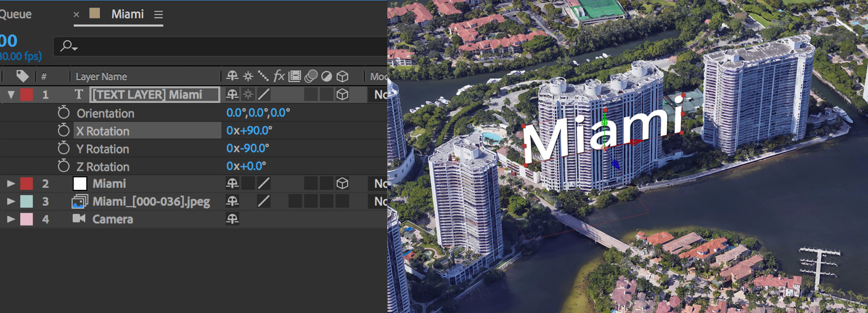Enable keyframing stopwatch for Orientation
Image resolution: width=868 pixels, height=313 pixels.
(63, 113)
